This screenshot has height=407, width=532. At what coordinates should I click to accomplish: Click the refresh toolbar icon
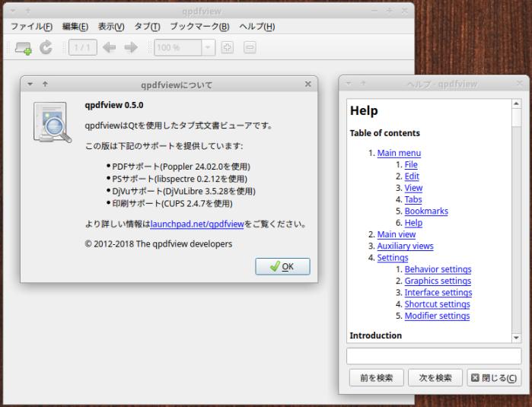pyautogui.click(x=46, y=47)
